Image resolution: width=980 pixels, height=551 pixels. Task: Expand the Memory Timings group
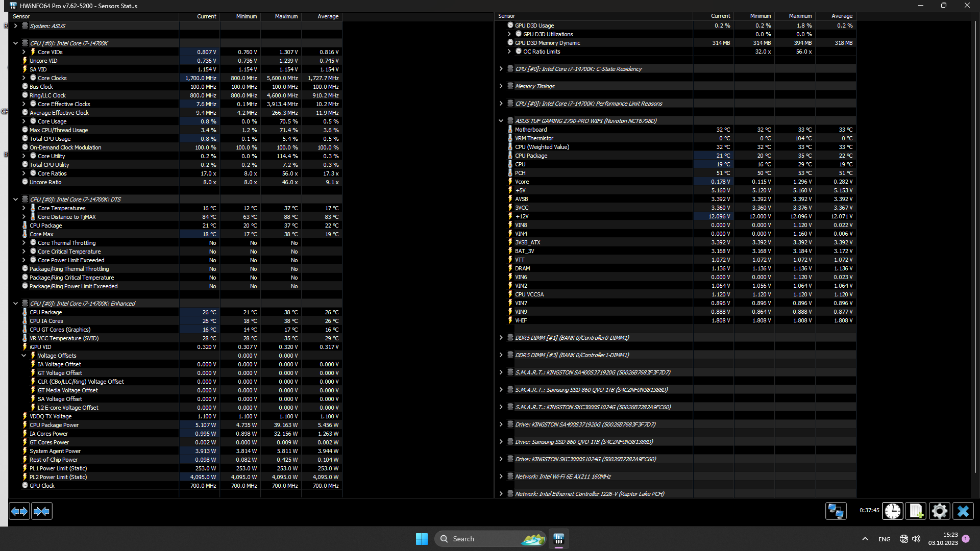click(x=501, y=86)
